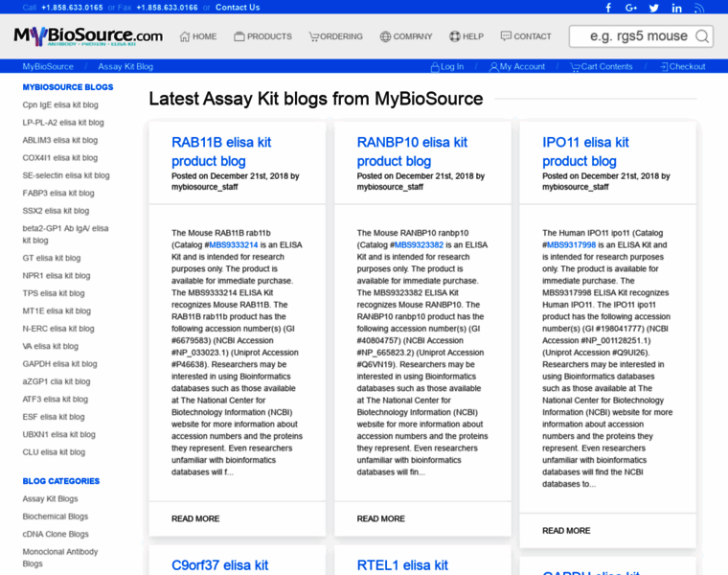The height and width of the screenshot is (575, 728).
Task: Click the globe icon beside COMPANY
Action: [x=385, y=36]
